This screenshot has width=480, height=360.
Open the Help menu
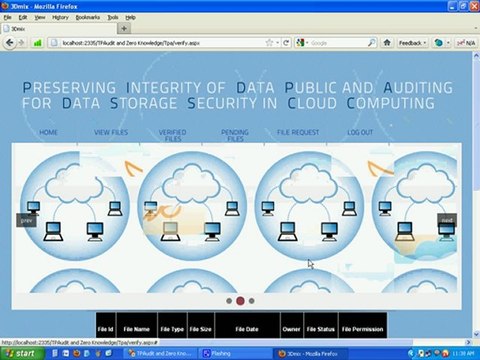[130, 17]
